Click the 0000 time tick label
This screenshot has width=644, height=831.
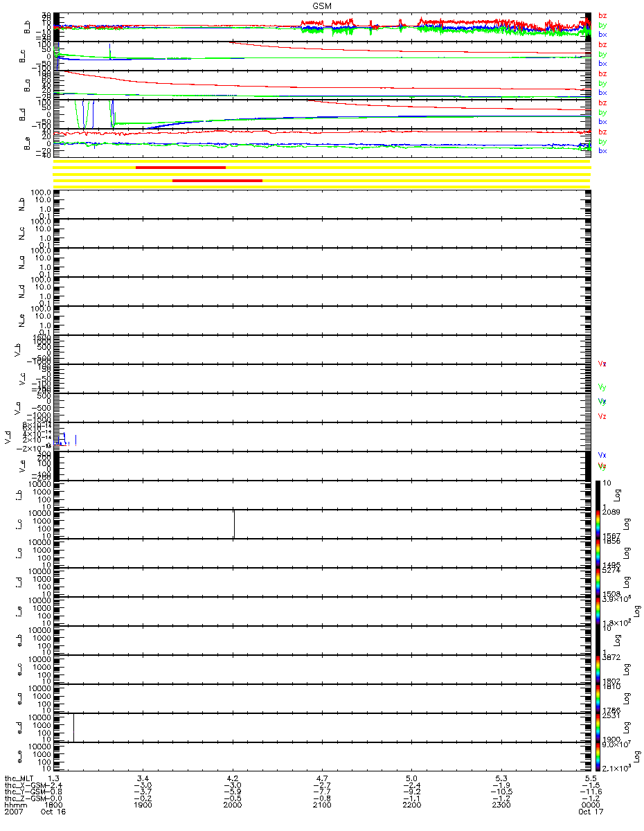(590, 805)
